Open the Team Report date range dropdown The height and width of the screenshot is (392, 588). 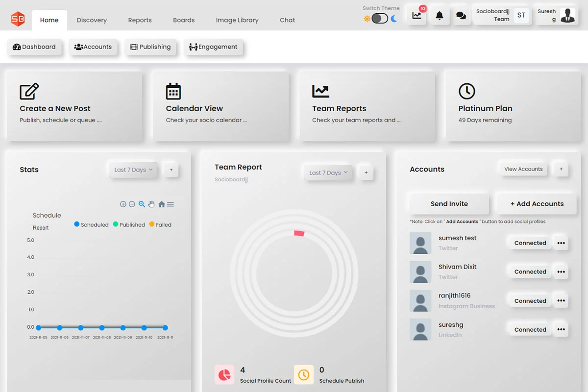point(328,172)
